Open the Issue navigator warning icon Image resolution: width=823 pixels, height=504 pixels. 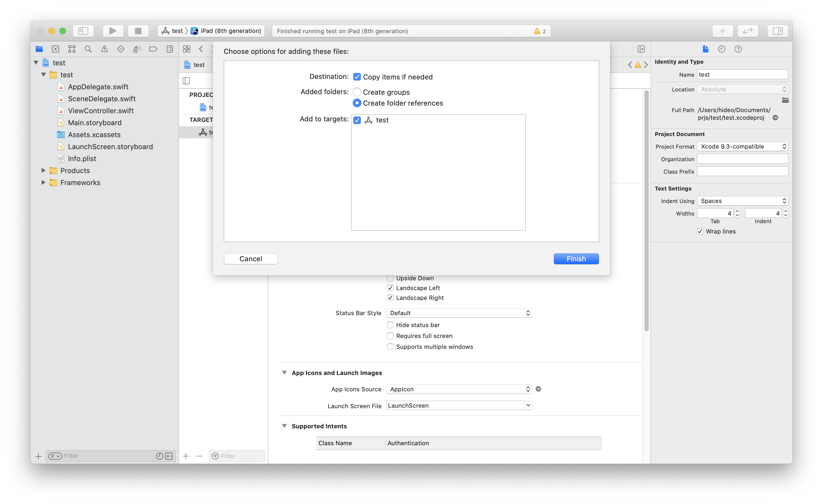point(105,49)
